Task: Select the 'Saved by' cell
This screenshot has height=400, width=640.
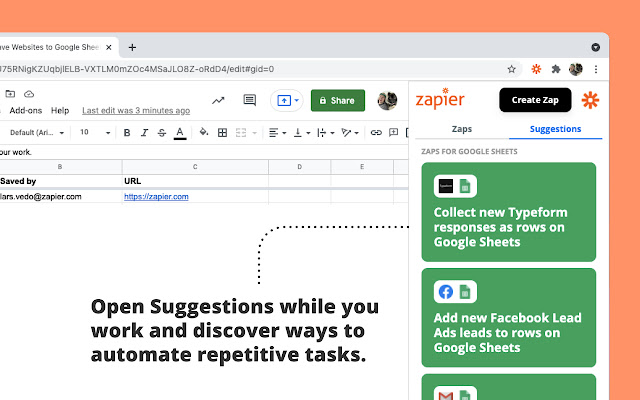Action: point(61,181)
